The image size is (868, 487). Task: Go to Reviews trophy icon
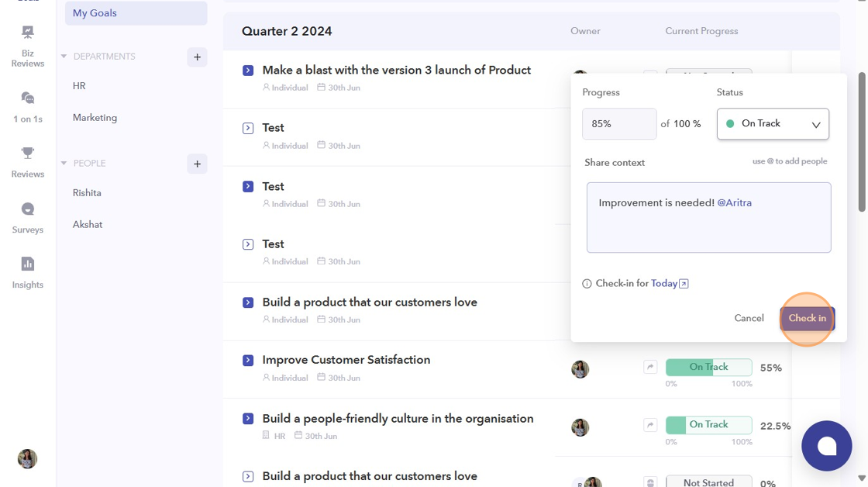(28, 161)
